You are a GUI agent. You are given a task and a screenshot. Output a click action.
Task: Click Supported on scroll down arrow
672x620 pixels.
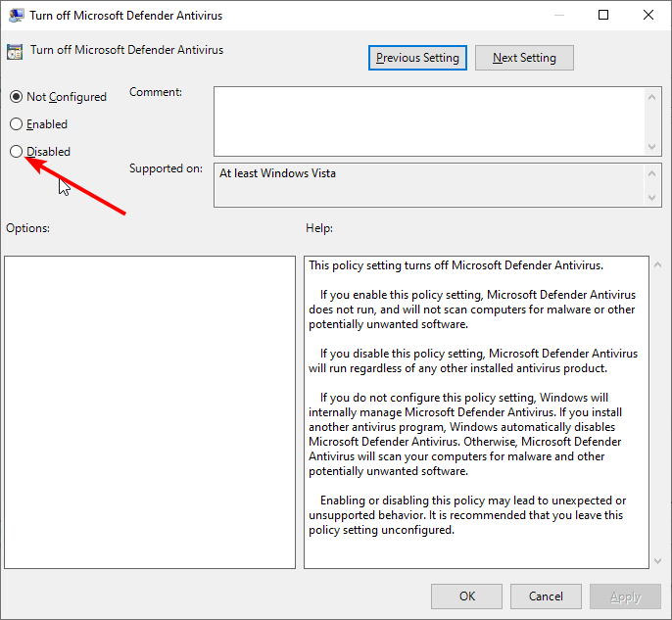pos(651,198)
